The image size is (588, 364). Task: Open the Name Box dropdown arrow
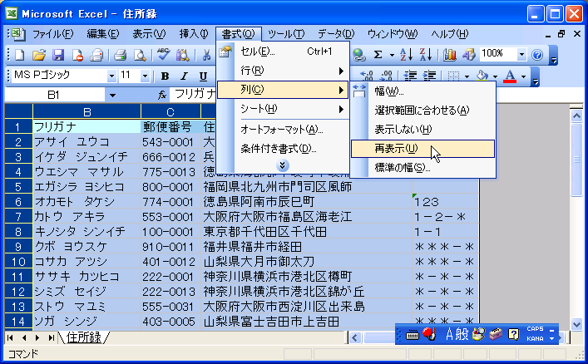[x=112, y=96]
